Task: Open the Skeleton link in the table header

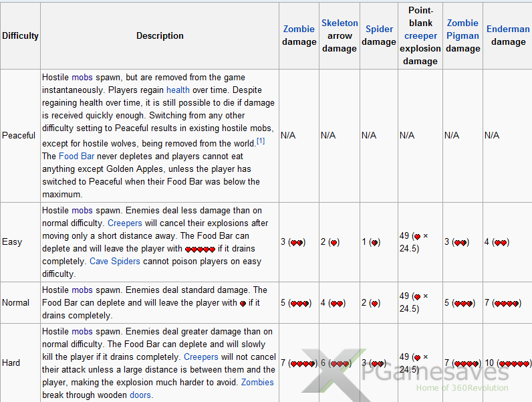Action: click(340, 23)
